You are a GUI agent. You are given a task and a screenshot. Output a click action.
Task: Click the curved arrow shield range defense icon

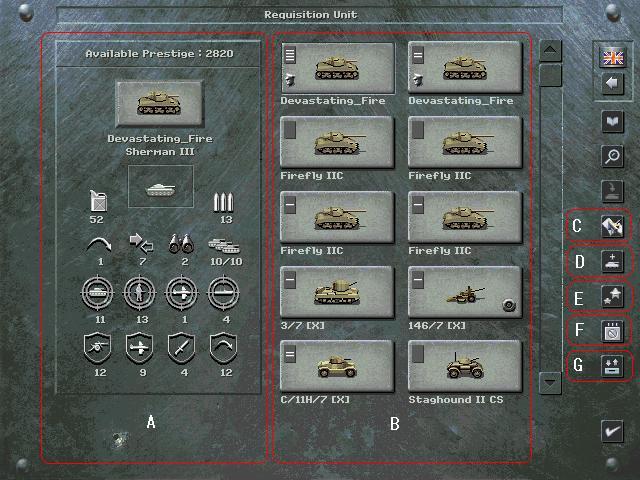pos(223,348)
